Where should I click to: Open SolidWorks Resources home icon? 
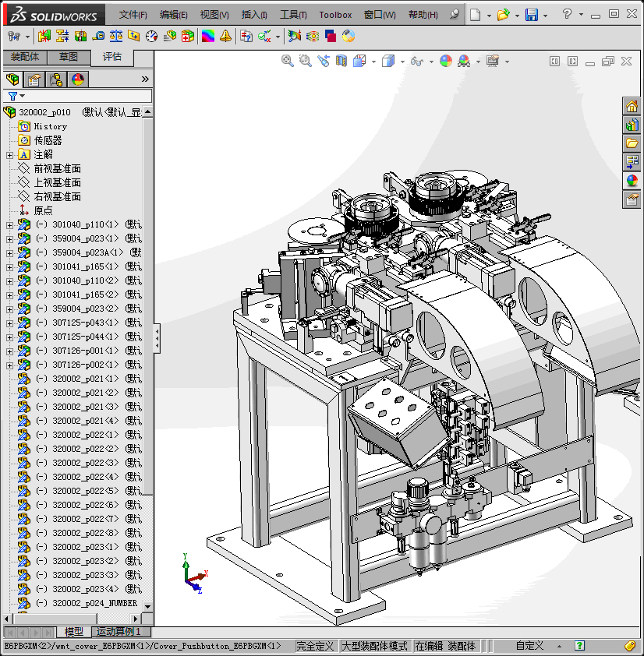(x=632, y=107)
